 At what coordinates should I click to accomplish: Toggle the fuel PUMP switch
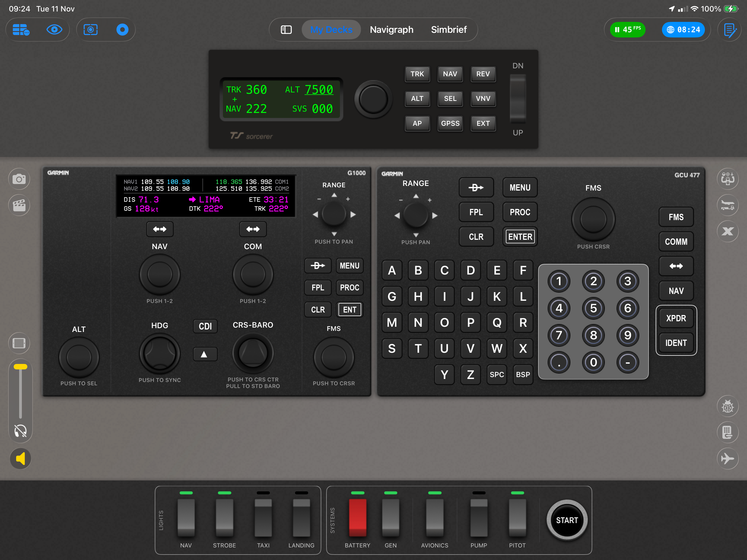pyautogui.click(x=479, y=517)
